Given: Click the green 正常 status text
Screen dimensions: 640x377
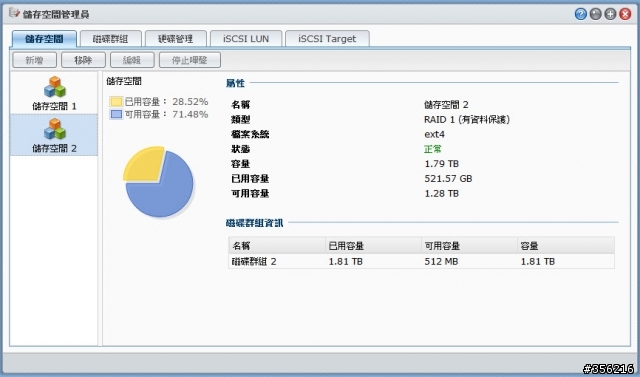Looking at the screenshot, I should tap(433, 149).
